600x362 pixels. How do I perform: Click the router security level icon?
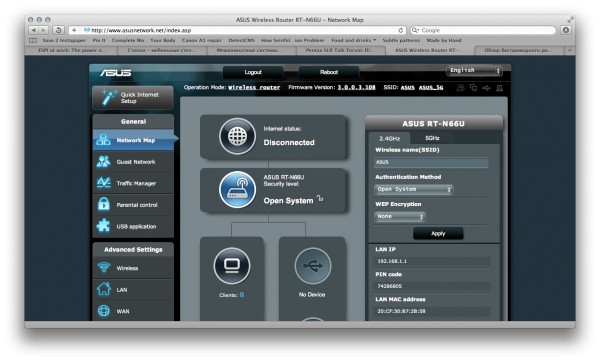click(237, 189)
